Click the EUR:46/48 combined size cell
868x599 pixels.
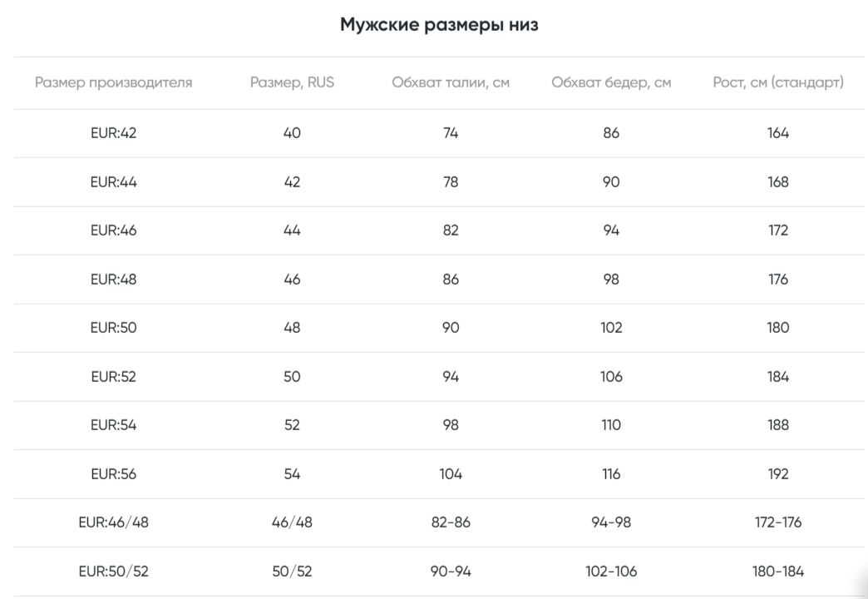113,522
